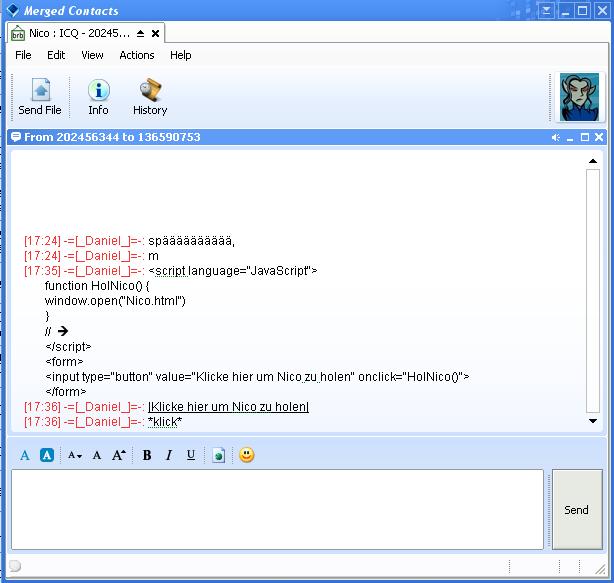Click the scroll down arrow in the chat log
This screenshot has height=583, width=614.
[593, 421]
